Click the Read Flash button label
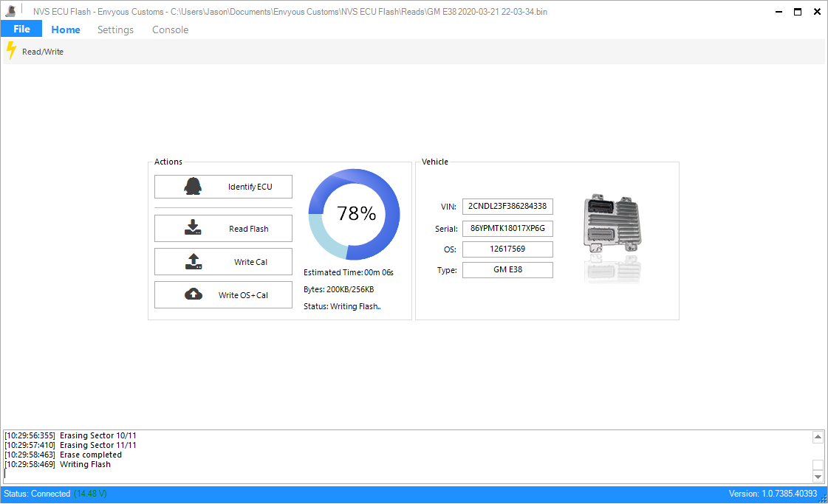The height and width of the screenshot is (504, 828). tap(249, 229)
